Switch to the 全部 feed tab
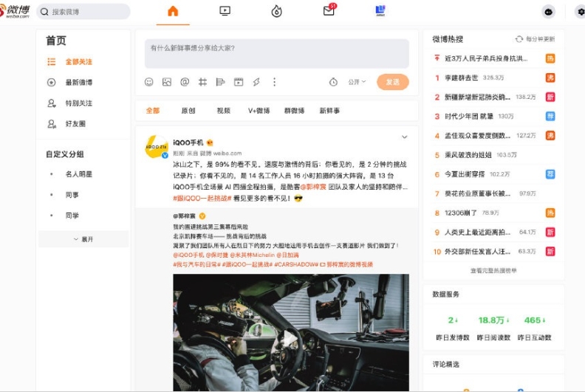Viewport: 585px width, 392px height. pyautogui.click(x=153, y=111)
